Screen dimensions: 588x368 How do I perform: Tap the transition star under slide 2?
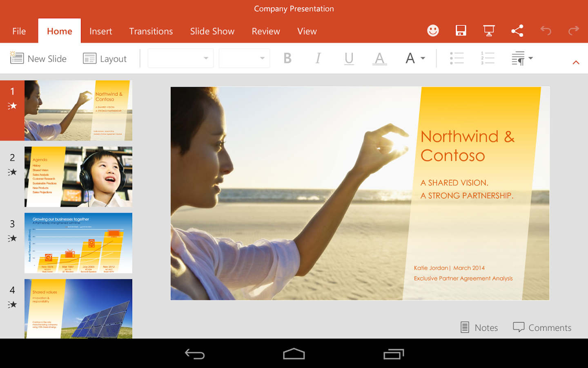pos(12,172)
